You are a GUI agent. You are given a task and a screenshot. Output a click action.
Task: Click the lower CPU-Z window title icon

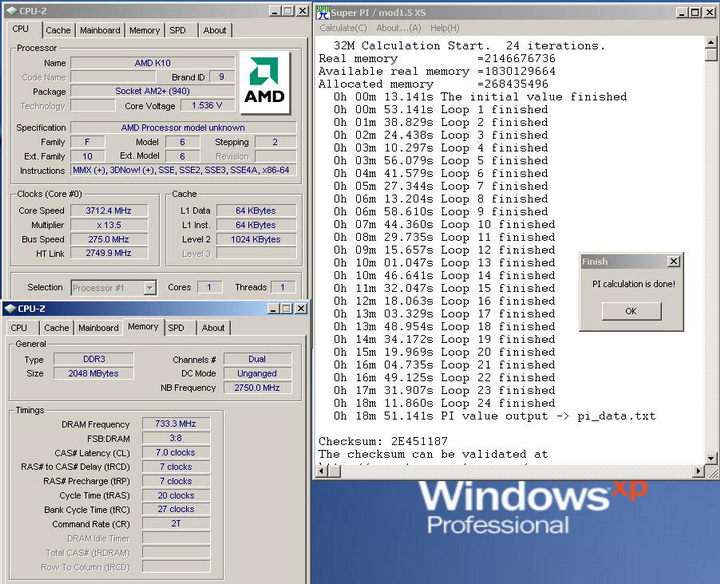tap(10, 309)
